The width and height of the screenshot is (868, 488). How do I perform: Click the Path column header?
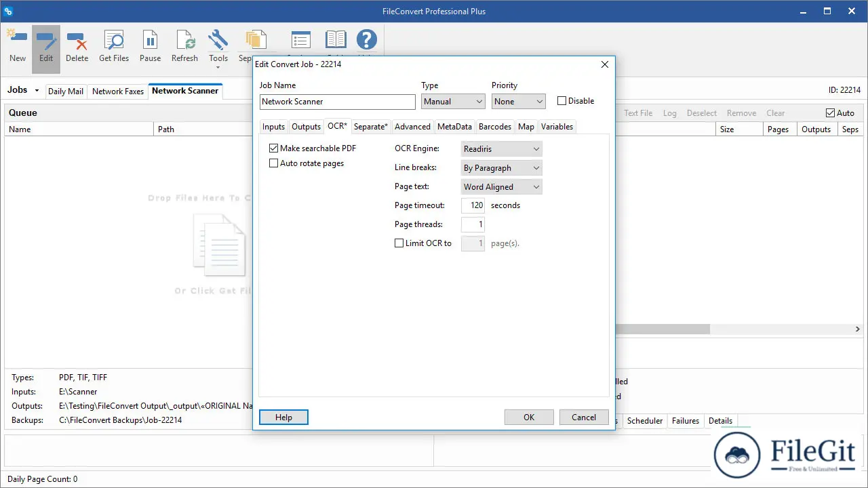click(203, 129)
